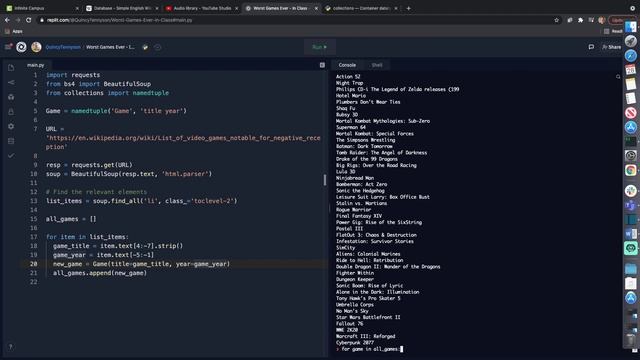The image size is (640, 360).
Task: Bookmark this page with the star icon
Action: pos(556,20)
